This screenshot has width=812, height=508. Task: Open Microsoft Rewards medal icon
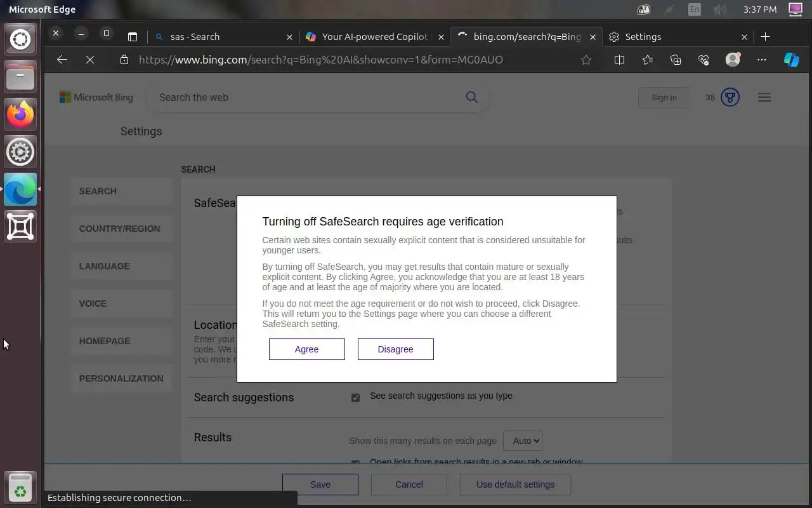pos(730,97)
